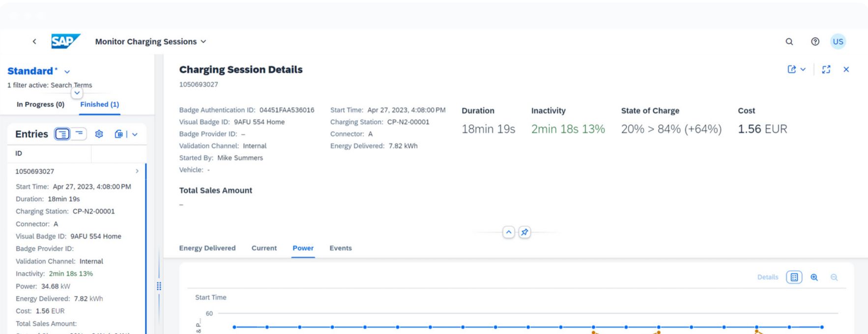Viewport: 868px width, 334px height.
Task: Switch to the Energy Delivered tab
Action: pos(207,248)
